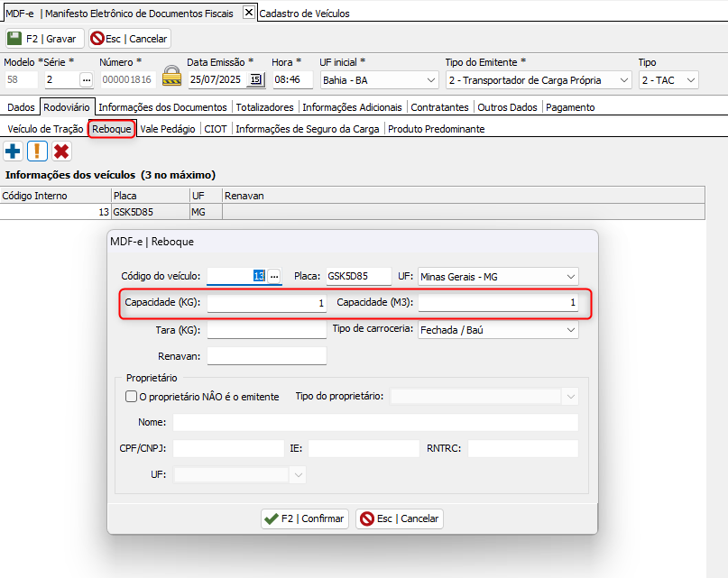
Task: Click the red X delete vehicle icon
Action: tap(61, 151)
